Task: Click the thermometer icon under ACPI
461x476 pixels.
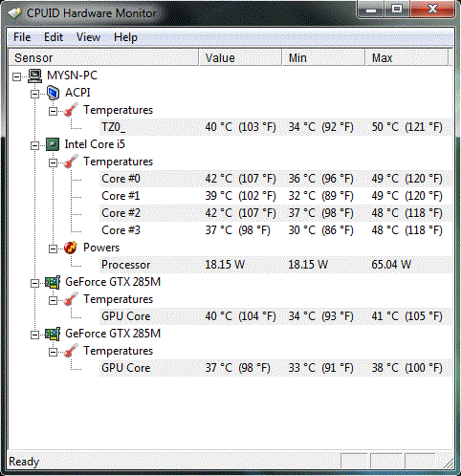Action: point(71,110)
